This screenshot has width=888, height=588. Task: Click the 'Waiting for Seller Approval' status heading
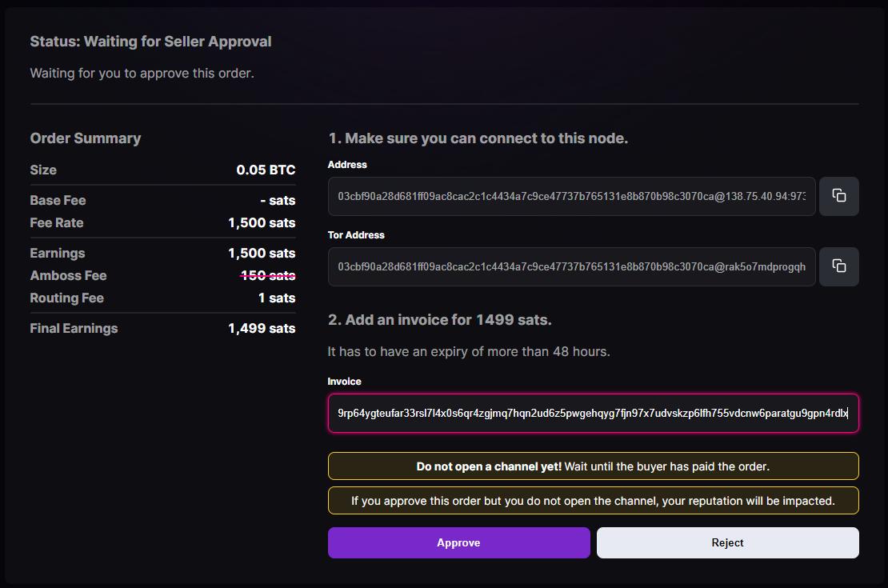(x=150, y=42)
